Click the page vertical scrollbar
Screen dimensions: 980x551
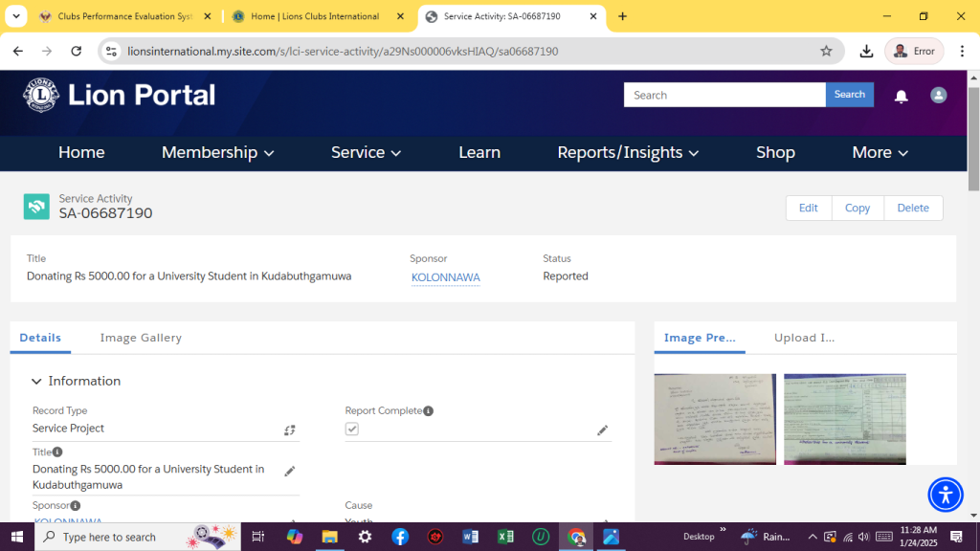[973, 140]
